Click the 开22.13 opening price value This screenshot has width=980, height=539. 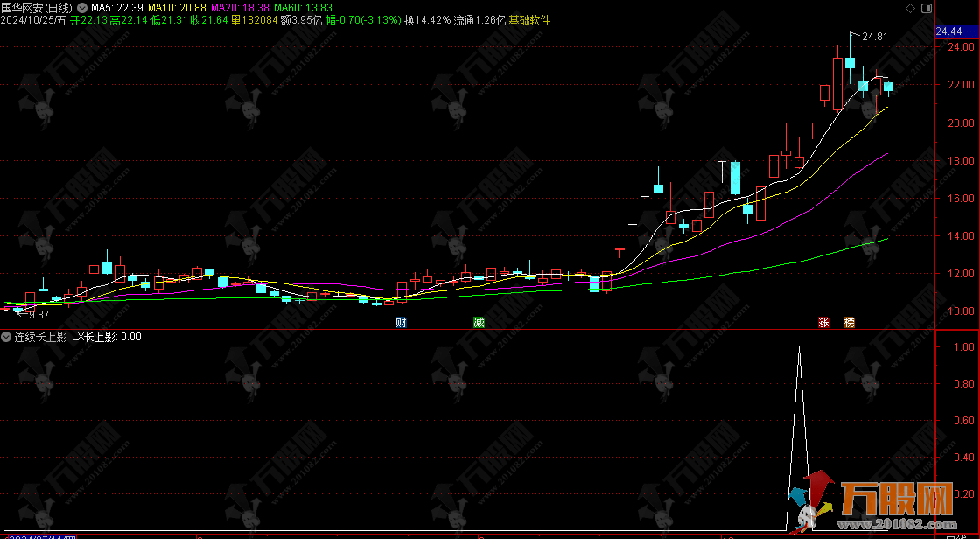(88, 20)
